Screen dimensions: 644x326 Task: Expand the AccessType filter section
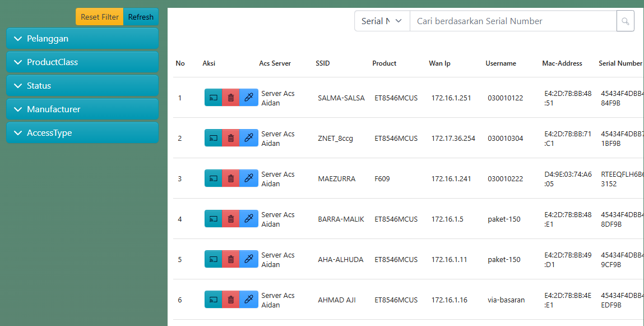pyautogui.click(x=82, y=133)
